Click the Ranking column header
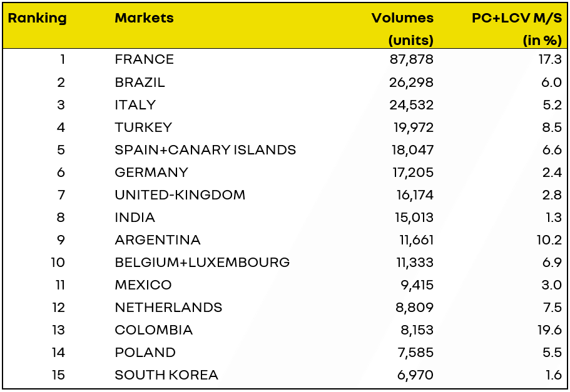This screenshot has height=392, width=570. coord(37,18)
